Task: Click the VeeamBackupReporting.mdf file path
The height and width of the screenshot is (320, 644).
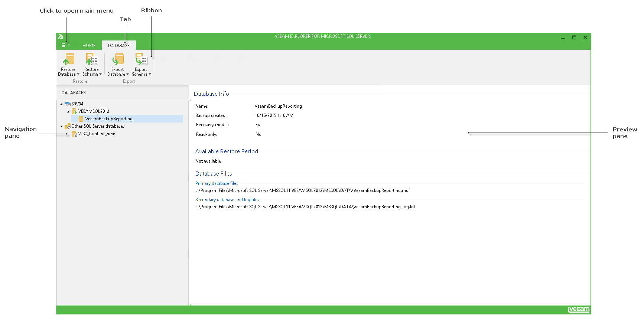Action: [303, 190]
